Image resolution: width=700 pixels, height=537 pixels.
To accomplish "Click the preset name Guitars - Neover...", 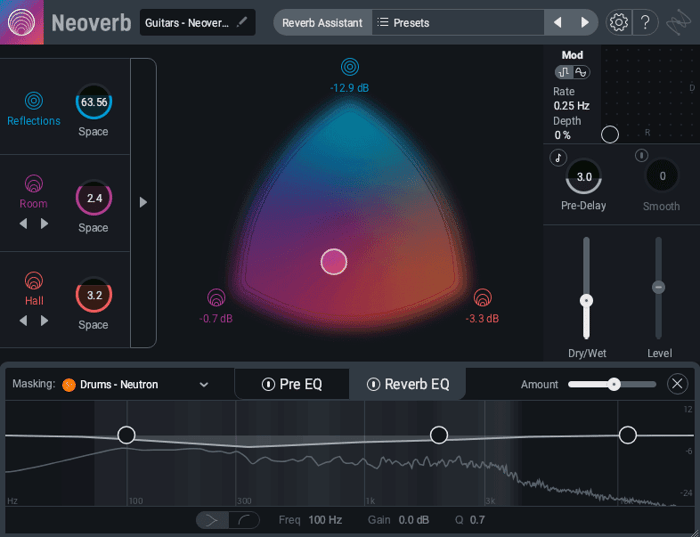I will point(187,23).
